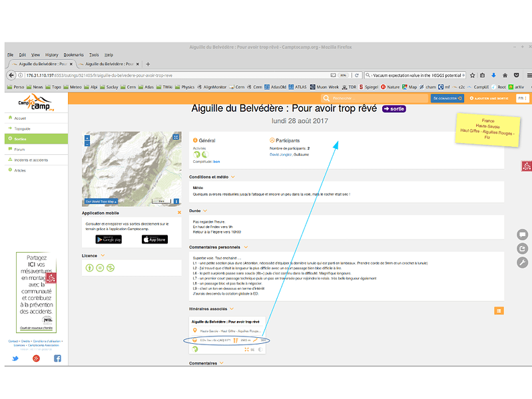Screen dimensions: 532x399
Task: Open the Google Play store badge
Action: point(109,239)
